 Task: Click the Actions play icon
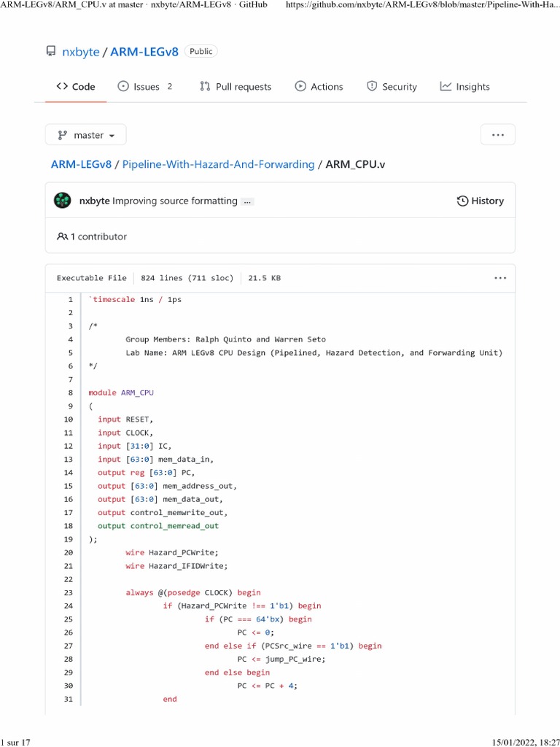click(x=300, y=87)
